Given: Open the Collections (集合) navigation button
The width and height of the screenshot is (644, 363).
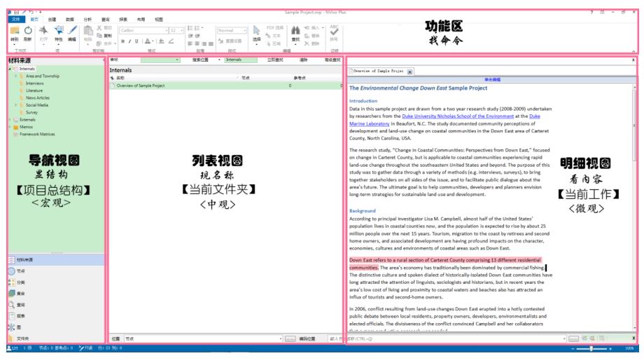Looking at the screenshot, I should [56, 294].
